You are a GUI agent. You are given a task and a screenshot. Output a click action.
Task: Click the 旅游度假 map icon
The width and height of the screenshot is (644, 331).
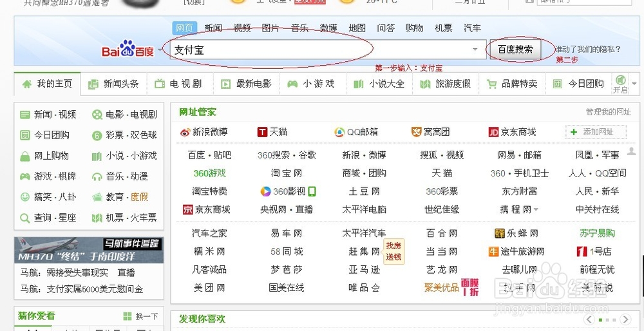coord(425,84)
